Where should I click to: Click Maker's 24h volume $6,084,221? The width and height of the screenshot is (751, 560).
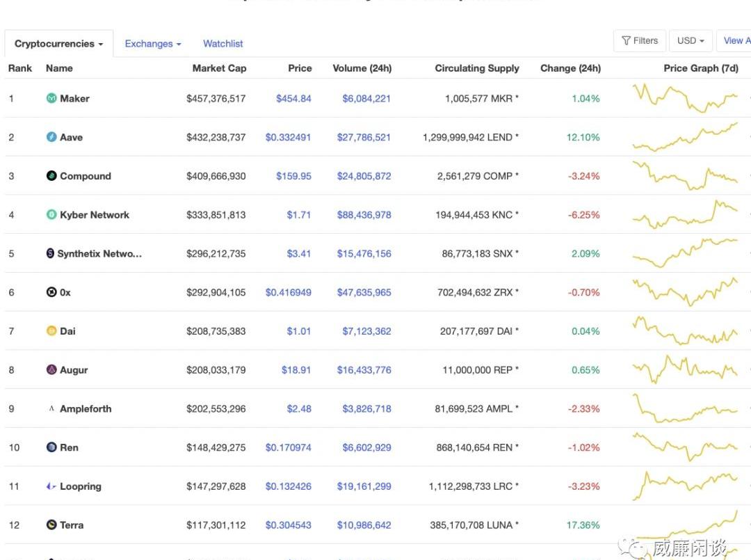366,98
